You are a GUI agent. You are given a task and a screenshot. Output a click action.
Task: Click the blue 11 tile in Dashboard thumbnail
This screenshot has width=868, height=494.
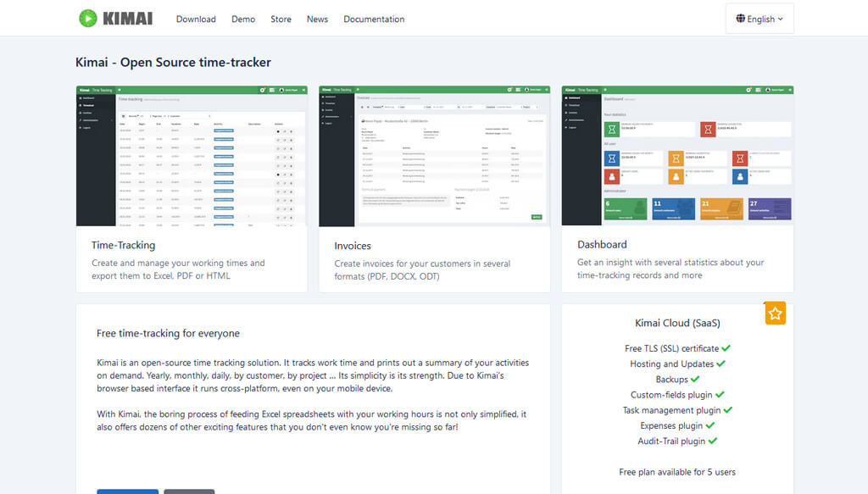673,209
